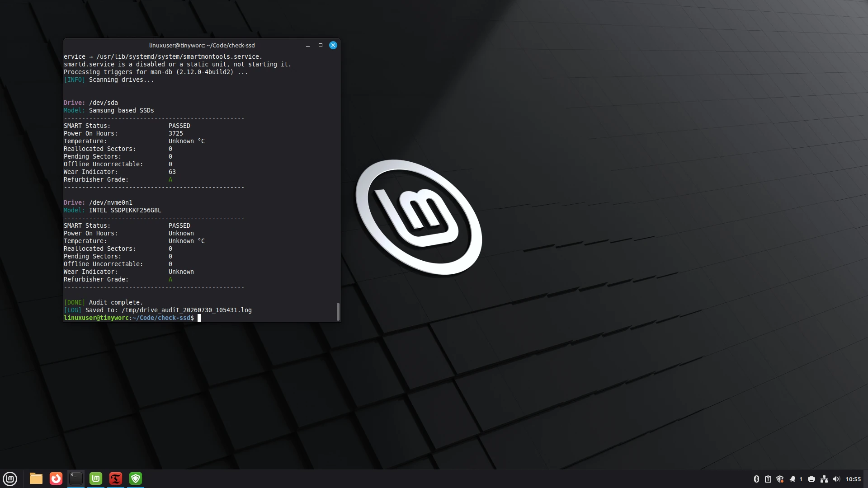Show notifications via bell icon

point(792,479)
